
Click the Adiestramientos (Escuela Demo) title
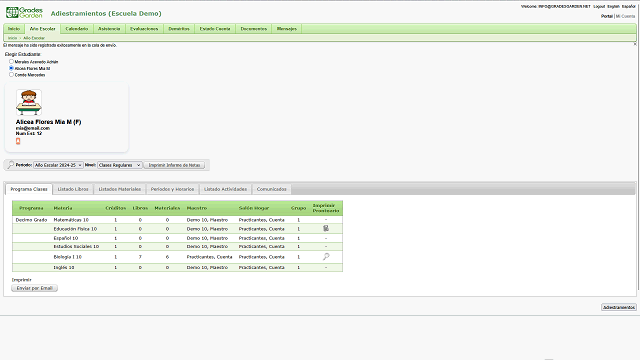pyautogui.click(x=106, y=13)
